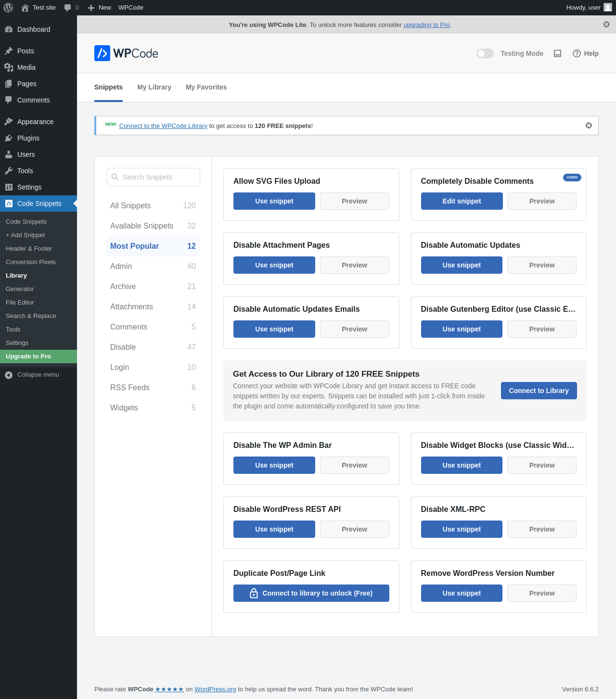Toggle the Testing Mode switch

(x=485, y=53)
